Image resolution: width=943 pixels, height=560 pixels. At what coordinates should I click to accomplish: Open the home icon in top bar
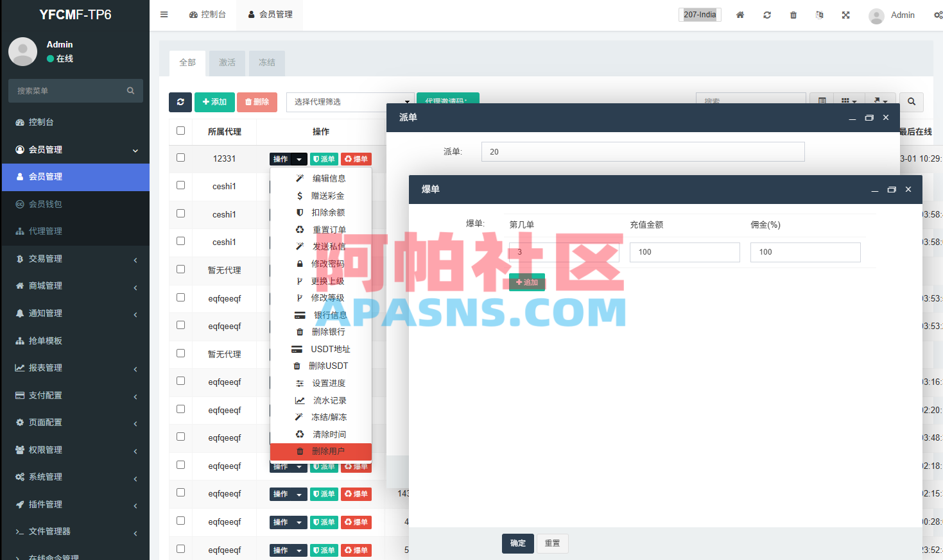click(740, 15)
